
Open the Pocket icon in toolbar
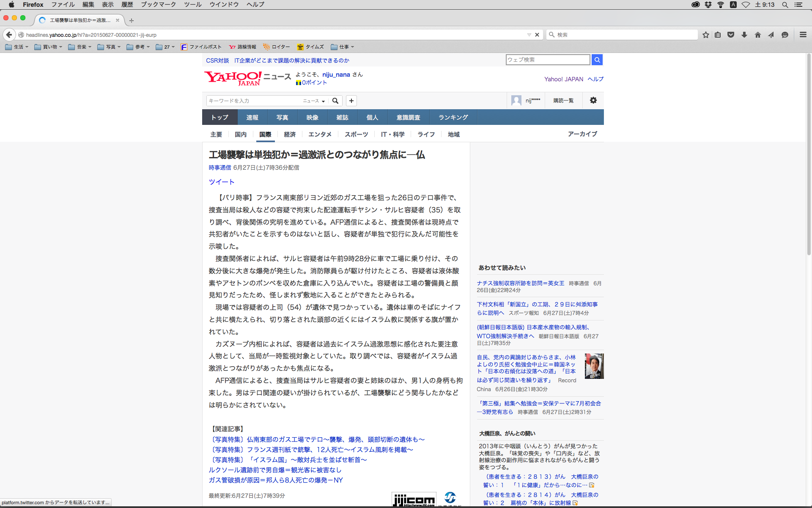click(x=731, y=35)
